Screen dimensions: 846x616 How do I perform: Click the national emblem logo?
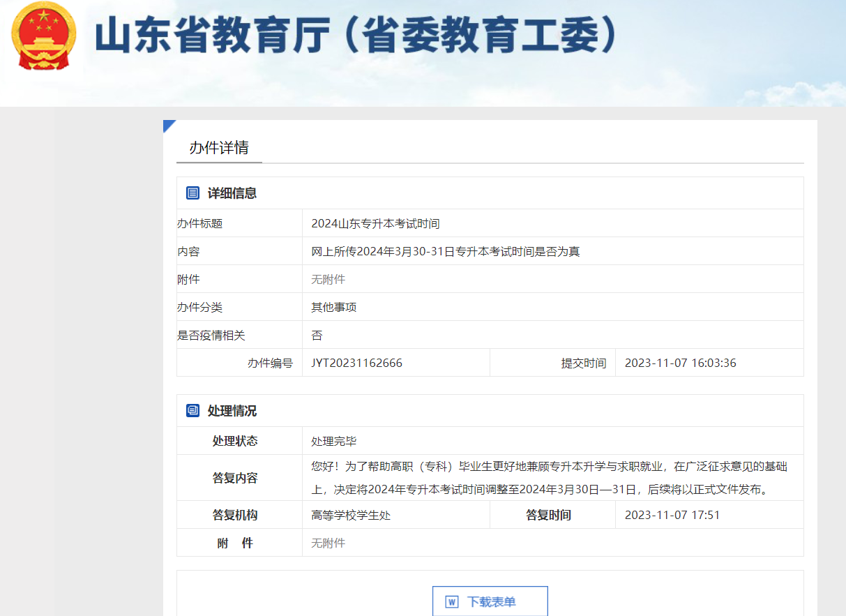click(x=43, y=37)
